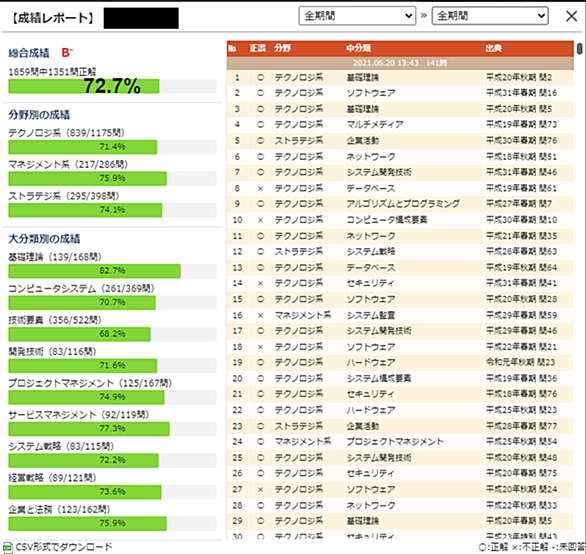
Task: Click 1859問中1351問正解 text
Action: pyautogui.click(x=52, y=72)
